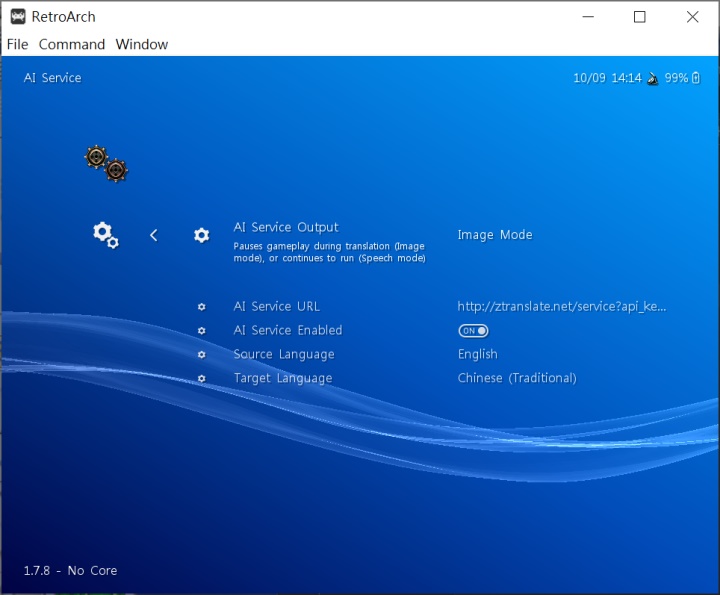Select the Source Language entry

(x=284, y=354)
